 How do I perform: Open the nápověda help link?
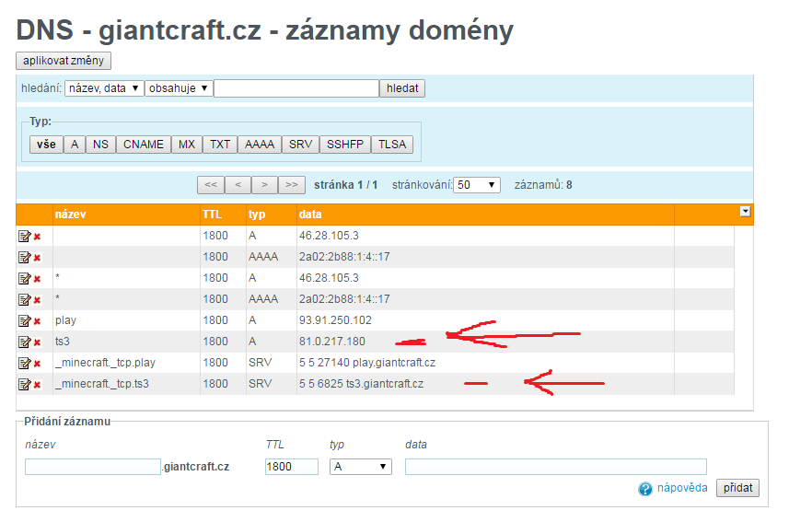(681, 488)
